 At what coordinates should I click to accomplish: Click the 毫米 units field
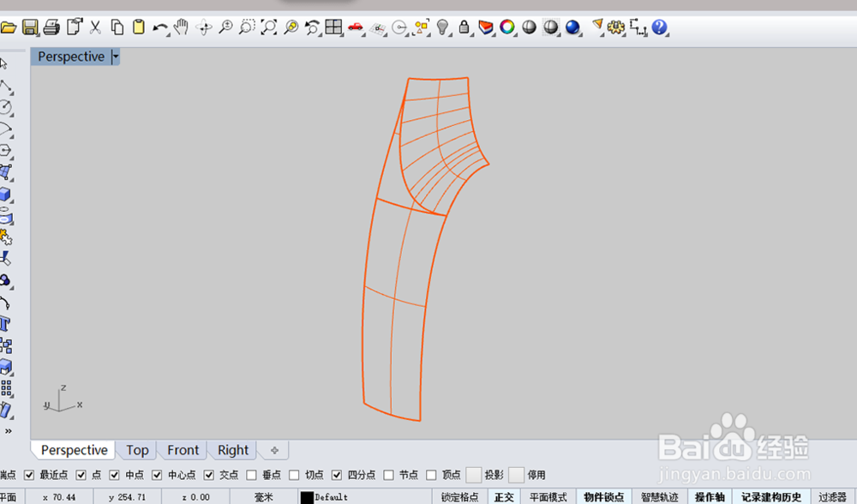(x=263, y=497)
